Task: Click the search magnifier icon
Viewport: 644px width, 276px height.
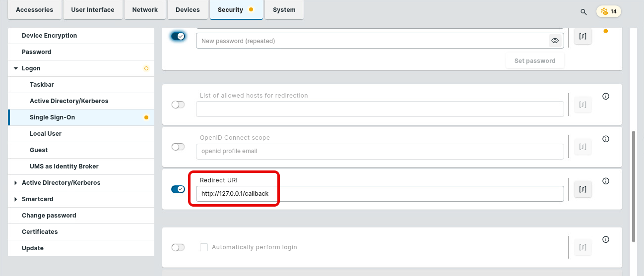Action: point(583,11)
